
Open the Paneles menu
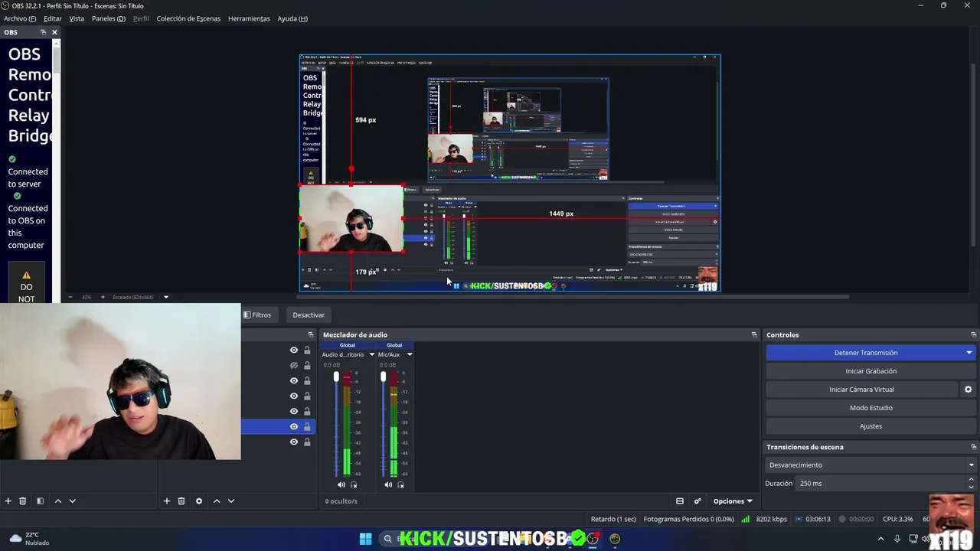click(x=109, y=18)
